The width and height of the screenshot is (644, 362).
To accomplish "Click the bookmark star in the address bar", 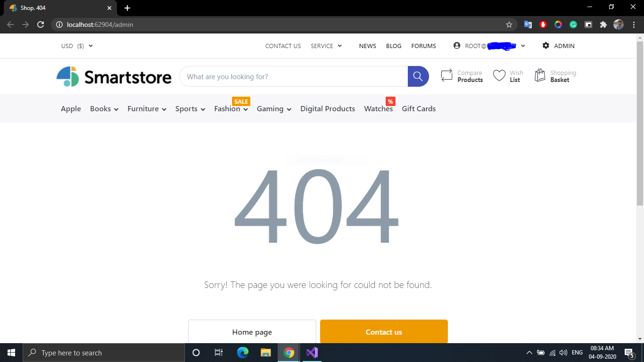I will tap(510, 25).
